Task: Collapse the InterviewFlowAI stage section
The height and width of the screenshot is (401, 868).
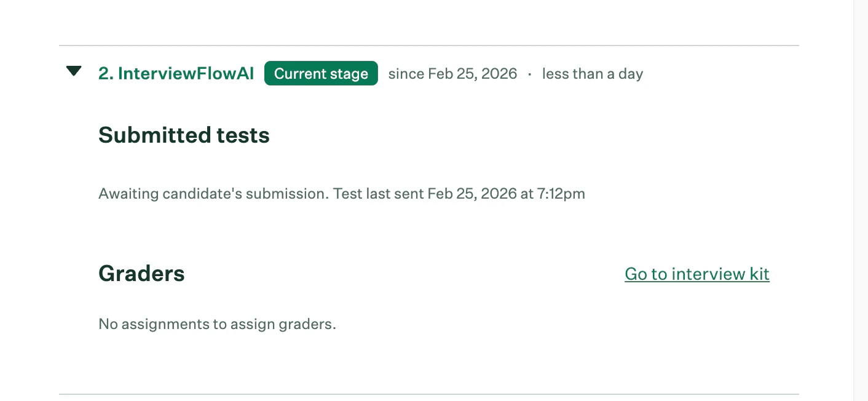Action: tap(74, 71)
